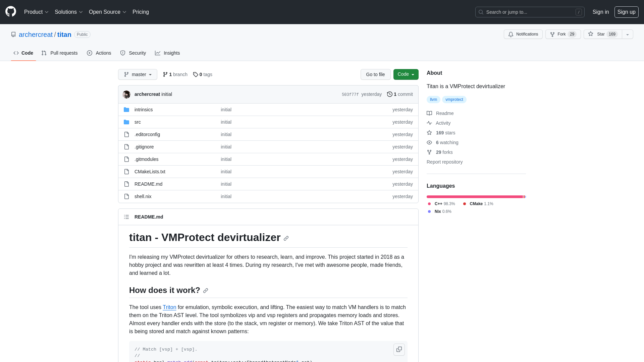Click file icon next to .gitmodules
Image resolution: width=644 pixels, height=362 pixels.
[x=126, y=159]
